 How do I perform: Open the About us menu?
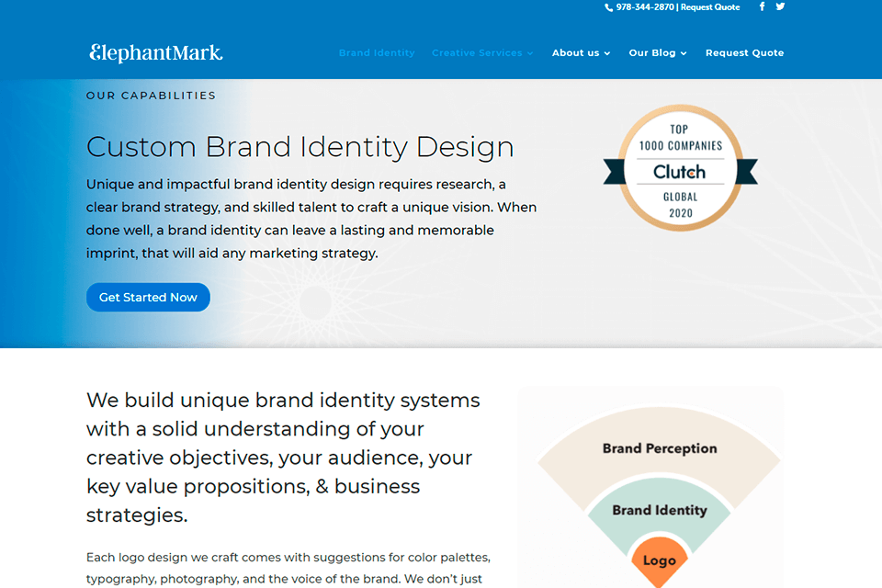pos(575,53)
